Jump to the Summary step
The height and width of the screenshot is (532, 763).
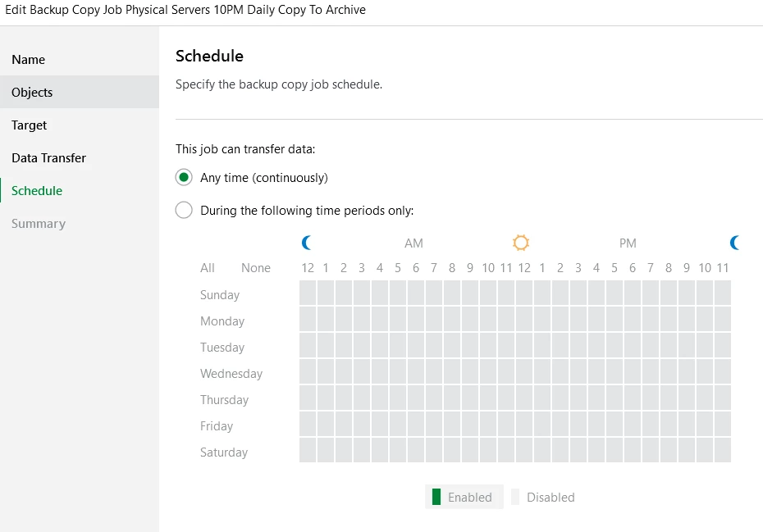[x=39, y=224]
